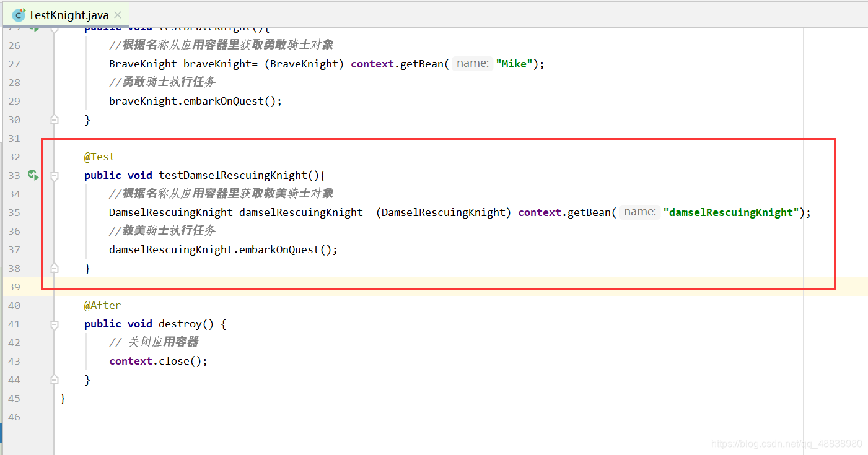
Task: Switch to the TestKnight.java editor tab
Action: point(67,14)
